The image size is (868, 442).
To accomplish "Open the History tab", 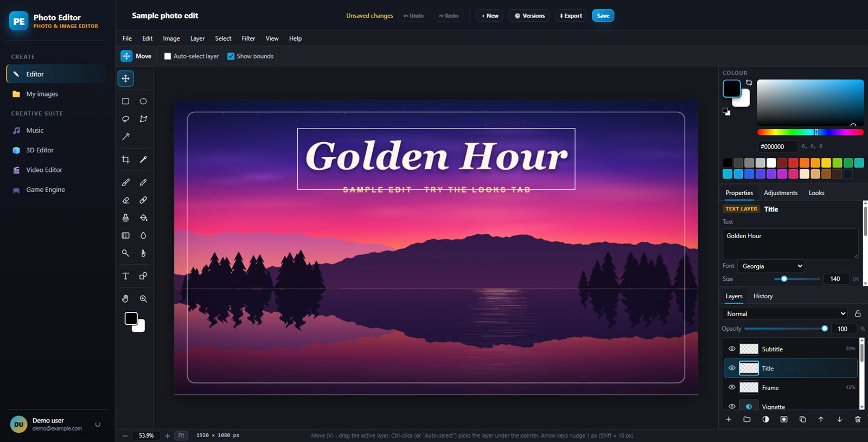I will [x=763, y=296].
